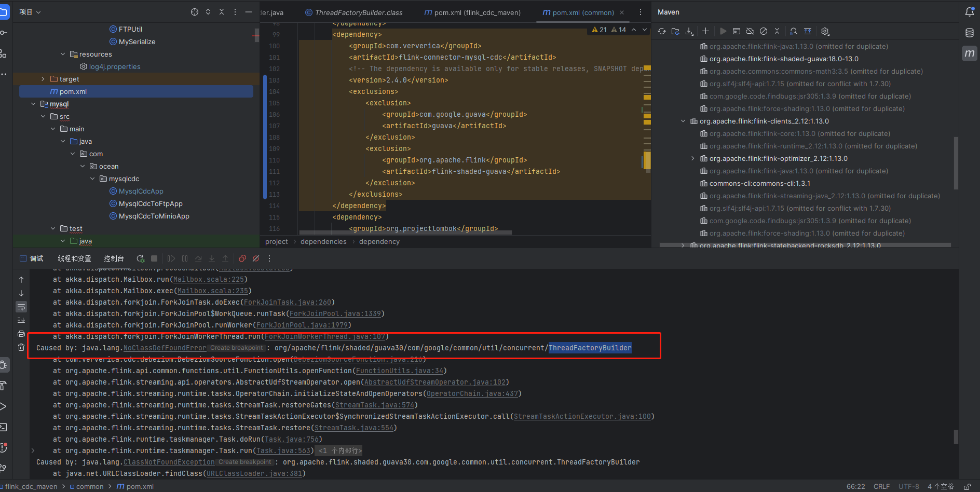Image resolution: width=980 pixels, height=492 pixels.
Task: Open execute Maven goal window icon
Action: click(737, 31)
